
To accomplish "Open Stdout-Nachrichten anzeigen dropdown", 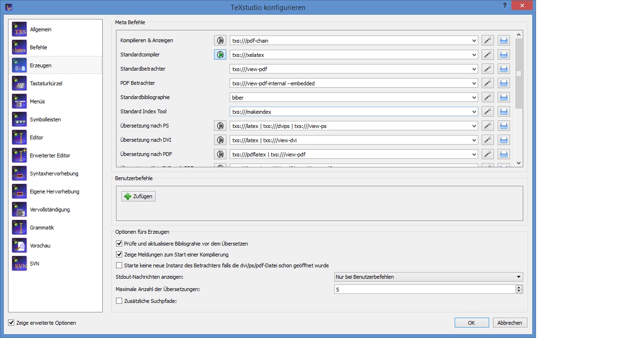I will click(429, 277).
